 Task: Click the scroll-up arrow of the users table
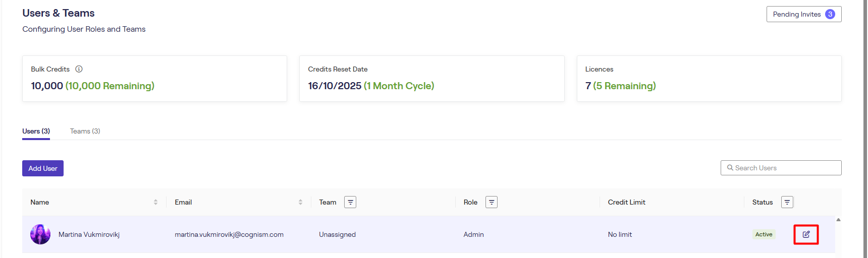click(x=838, y=220)
